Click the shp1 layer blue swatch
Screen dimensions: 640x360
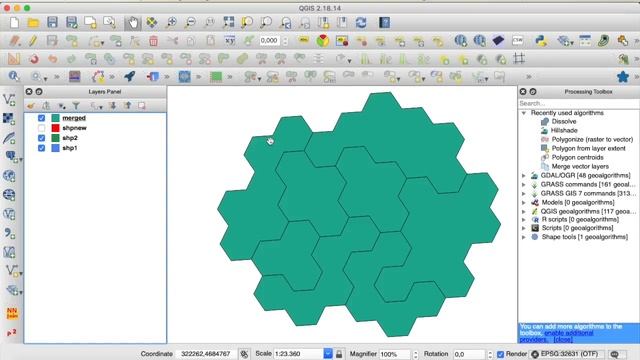pos(56,148)
